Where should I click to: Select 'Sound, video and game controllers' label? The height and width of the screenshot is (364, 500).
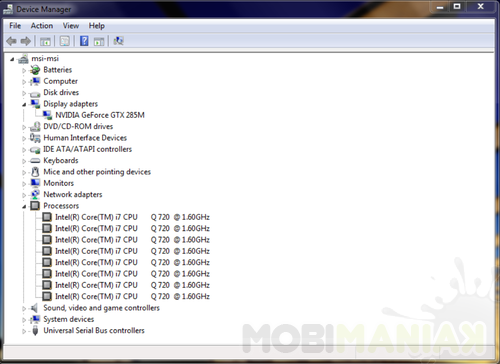tap(101, 308)
